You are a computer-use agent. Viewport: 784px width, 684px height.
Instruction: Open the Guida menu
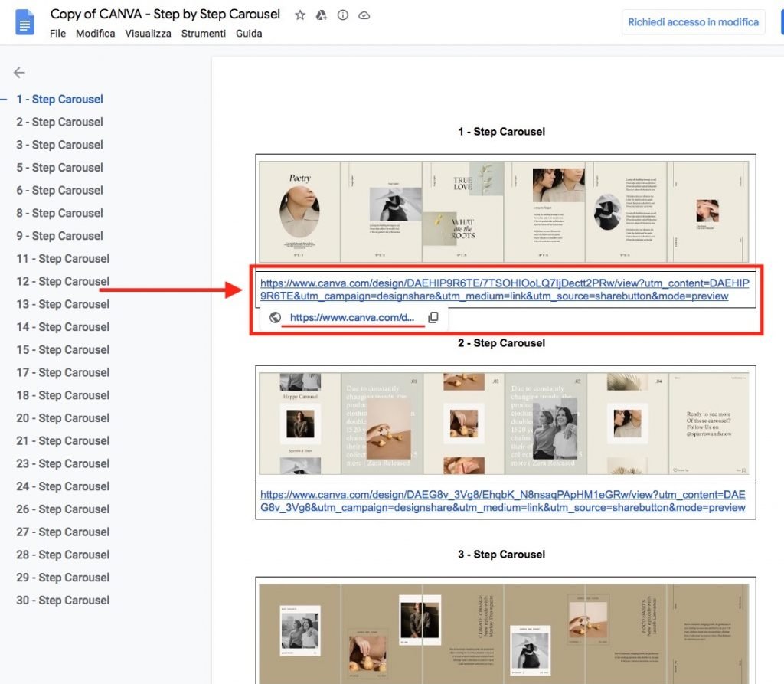pyautogui.click(x=249, y=34)
